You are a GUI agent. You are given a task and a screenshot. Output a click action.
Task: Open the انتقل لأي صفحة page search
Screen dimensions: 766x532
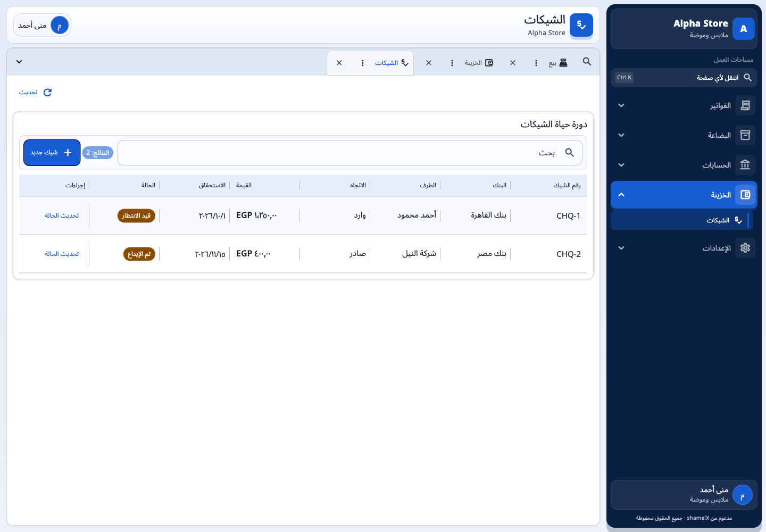(684, 78)
